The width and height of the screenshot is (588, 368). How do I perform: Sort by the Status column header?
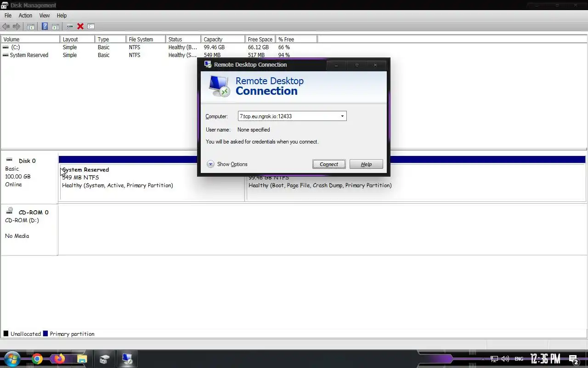click(184, 40)
